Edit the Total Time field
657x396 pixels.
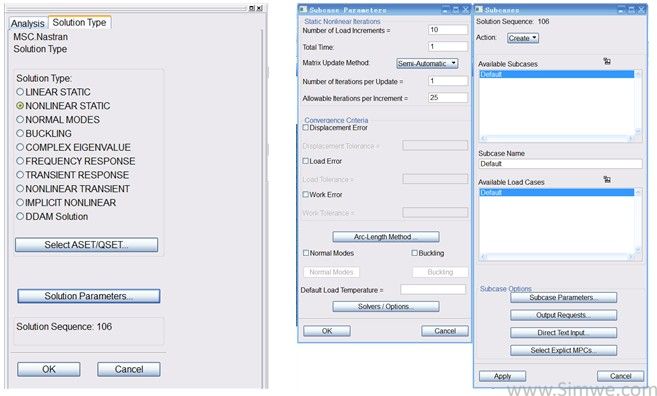pyautogui.click(x=448, y=47)
